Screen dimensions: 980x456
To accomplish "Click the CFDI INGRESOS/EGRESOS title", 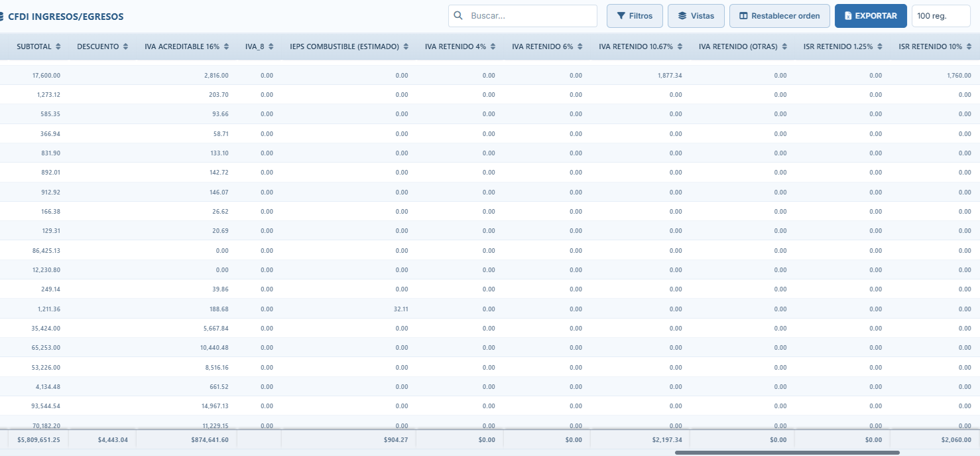I will [x=66, y=17].
